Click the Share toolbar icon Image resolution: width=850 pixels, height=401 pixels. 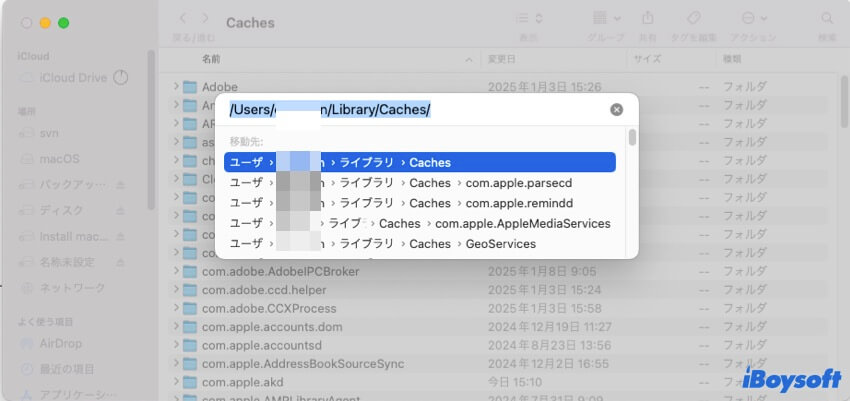(647, 19)
